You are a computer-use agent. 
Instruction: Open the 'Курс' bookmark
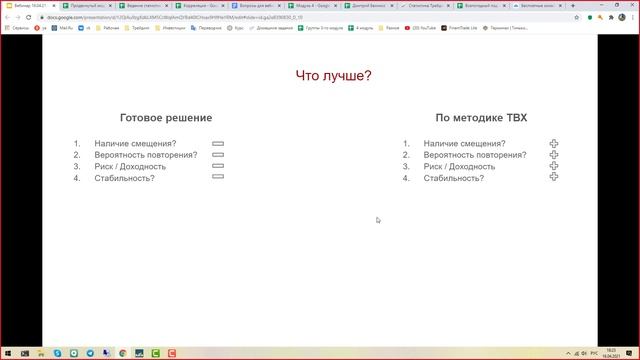[x=236, y=28]
